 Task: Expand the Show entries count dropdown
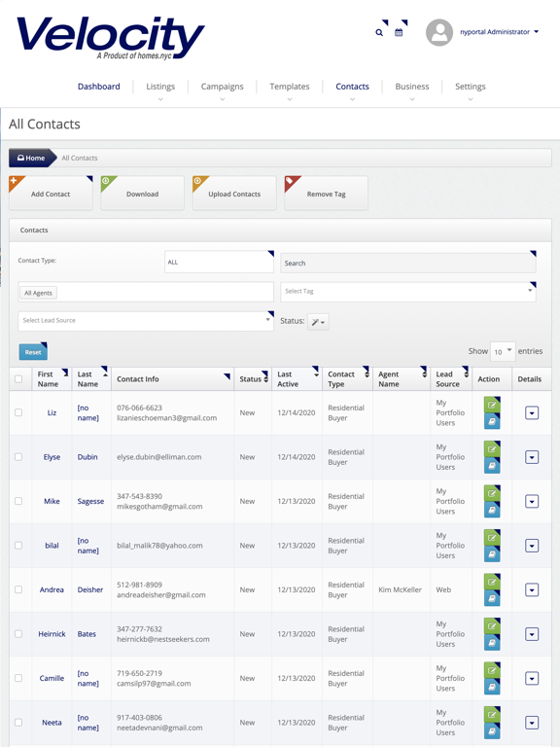tap(503, 351)
